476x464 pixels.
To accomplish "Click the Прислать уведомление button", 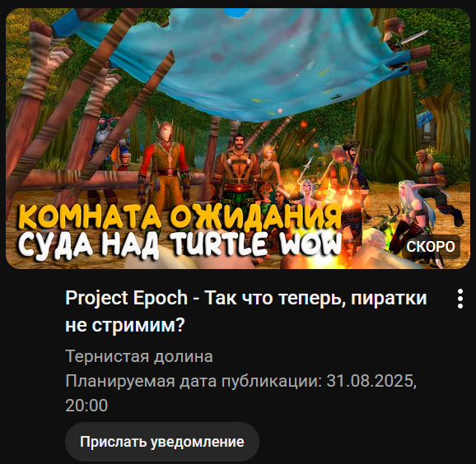I will [162, 442].
